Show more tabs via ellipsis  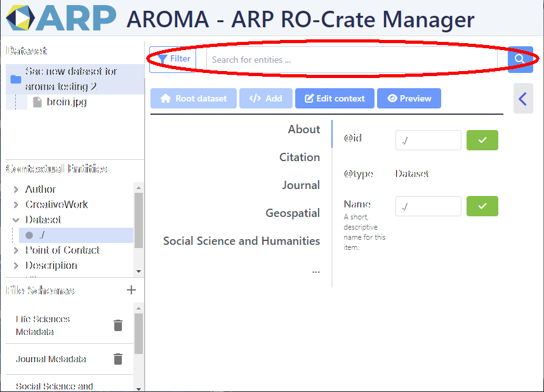pos(315,271)
